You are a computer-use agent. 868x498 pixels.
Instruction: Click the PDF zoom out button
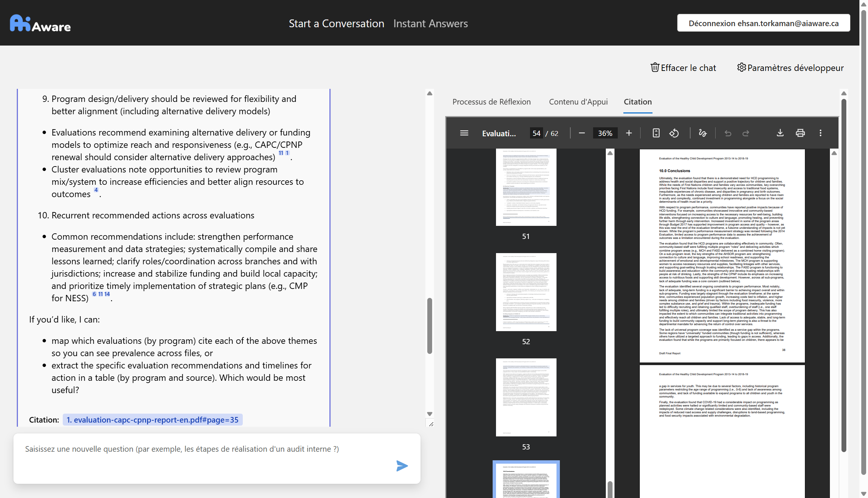[x=582, y=133]
